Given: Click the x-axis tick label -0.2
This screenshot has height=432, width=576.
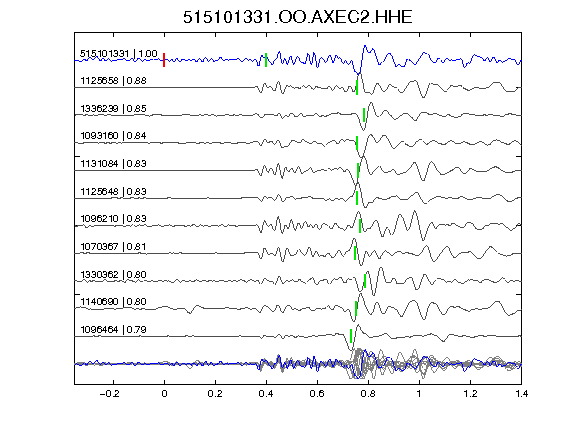Looking at the screenshot, I should pyautogui.click(x=109, y=394).
